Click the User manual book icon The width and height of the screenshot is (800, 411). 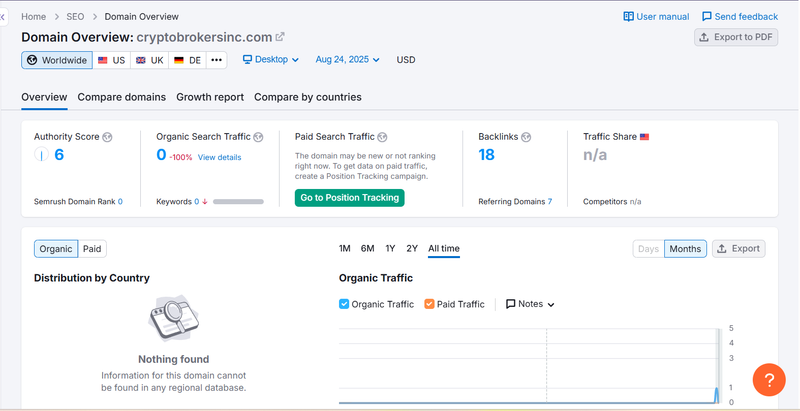pyautogui.click(x=629, y=17)
